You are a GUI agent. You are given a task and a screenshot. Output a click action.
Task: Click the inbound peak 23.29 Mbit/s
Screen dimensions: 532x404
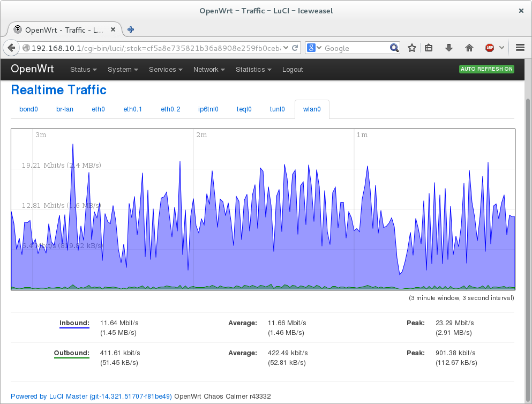(455, 323)
